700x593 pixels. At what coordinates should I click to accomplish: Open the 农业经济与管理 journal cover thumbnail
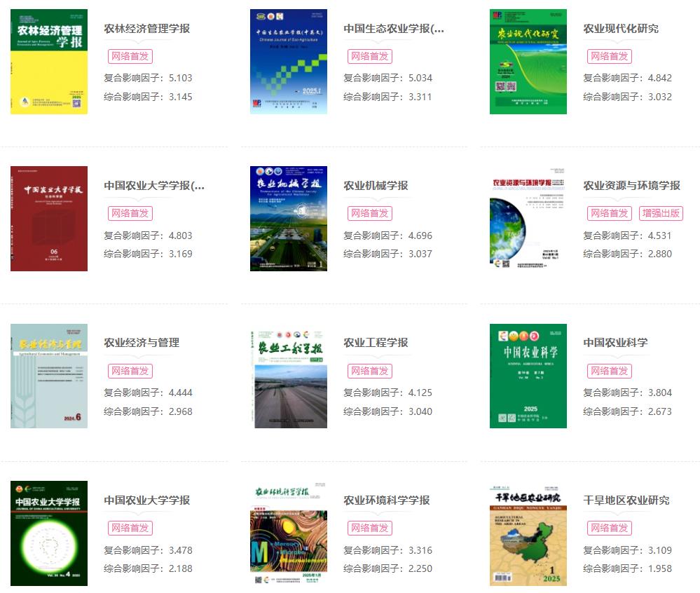49,376
